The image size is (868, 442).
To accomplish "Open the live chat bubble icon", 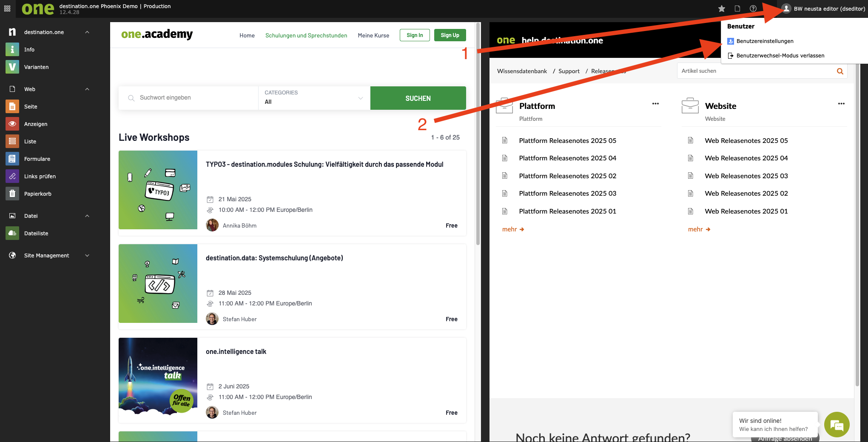I will click(837, 425).
